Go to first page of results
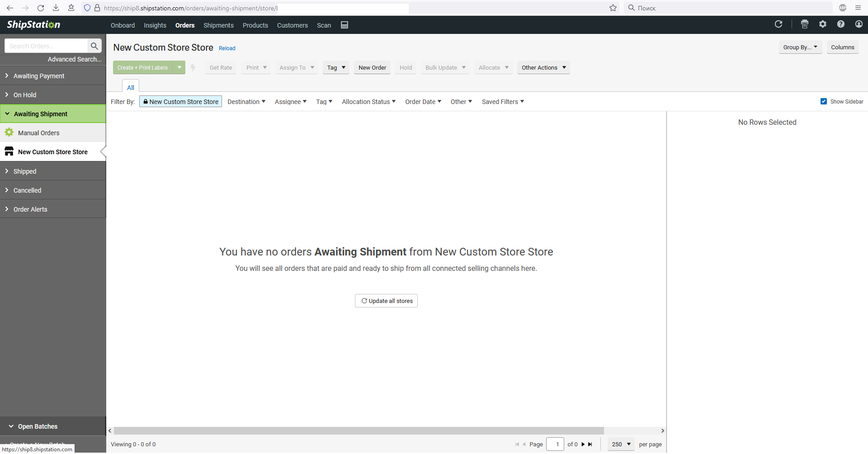This screenshot has width=868, height=454. pos(517,445)
